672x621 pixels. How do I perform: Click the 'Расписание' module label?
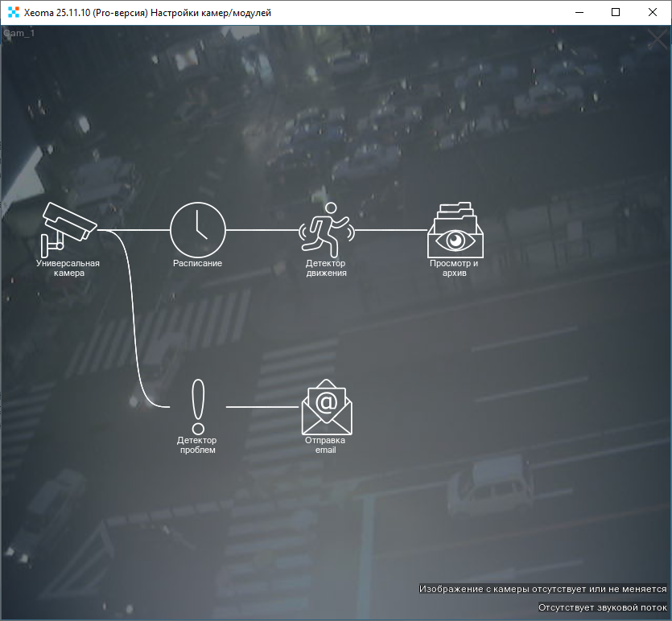click(197, 263)
